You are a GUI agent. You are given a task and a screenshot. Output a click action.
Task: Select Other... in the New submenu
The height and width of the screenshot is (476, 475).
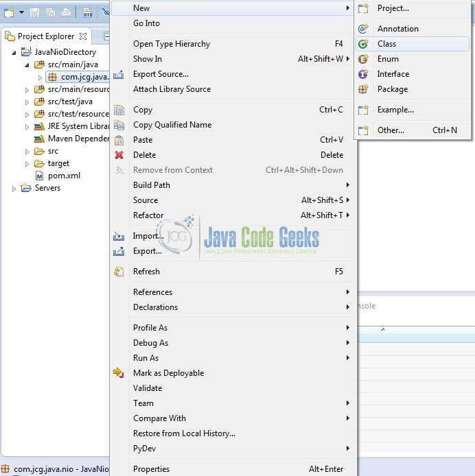click(413, 130)
